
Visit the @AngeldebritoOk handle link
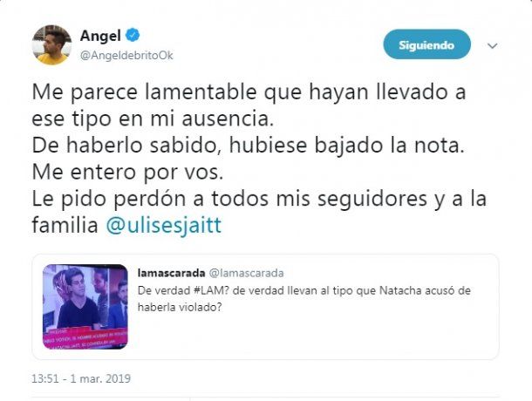click(x=126, y=55)
